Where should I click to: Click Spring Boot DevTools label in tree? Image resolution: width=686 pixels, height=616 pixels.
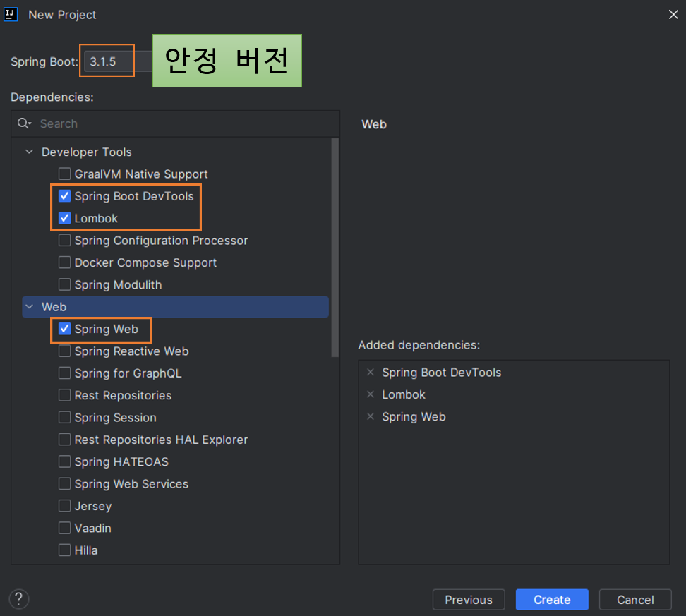(134, 196)
